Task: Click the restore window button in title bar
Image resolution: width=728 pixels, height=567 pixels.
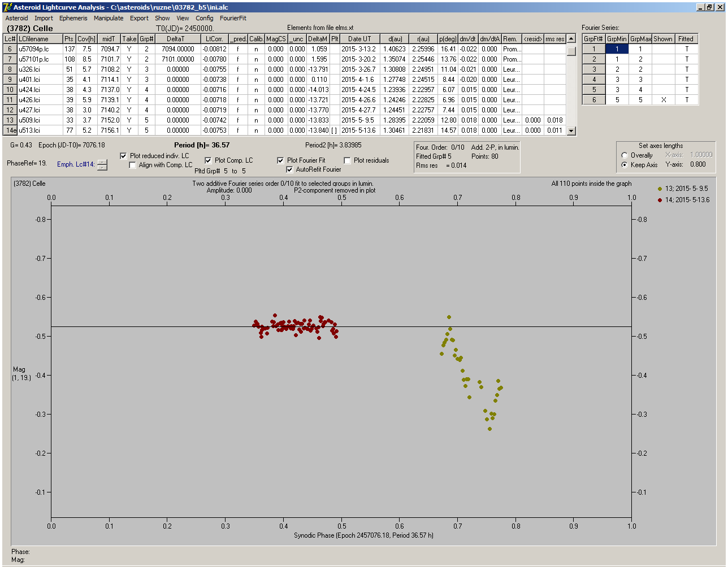Action: (x=710, y=7)
